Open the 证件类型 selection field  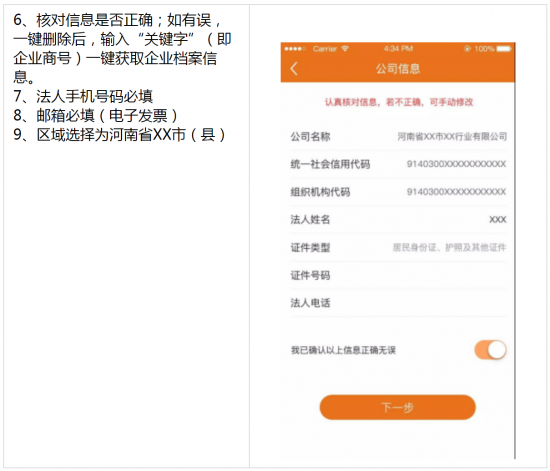point(398,248)
